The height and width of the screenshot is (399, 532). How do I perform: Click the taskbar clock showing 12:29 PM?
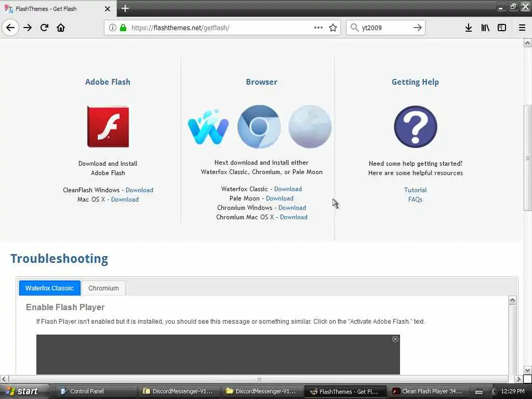point(513,391)
